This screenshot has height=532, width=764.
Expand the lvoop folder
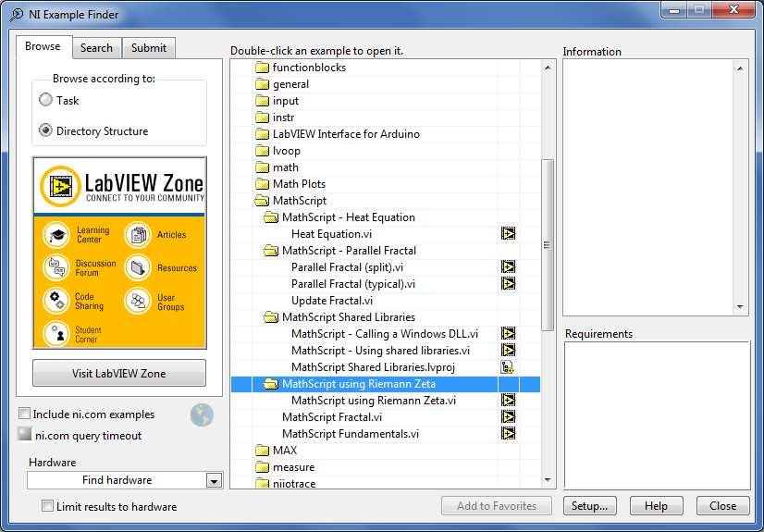[262, 151]
